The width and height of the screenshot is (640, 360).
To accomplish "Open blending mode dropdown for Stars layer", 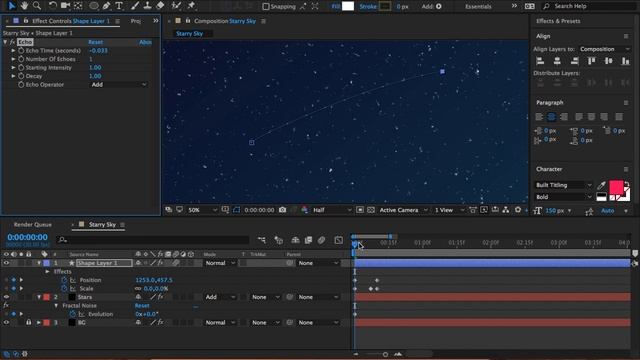I will [x=220, y=297].
